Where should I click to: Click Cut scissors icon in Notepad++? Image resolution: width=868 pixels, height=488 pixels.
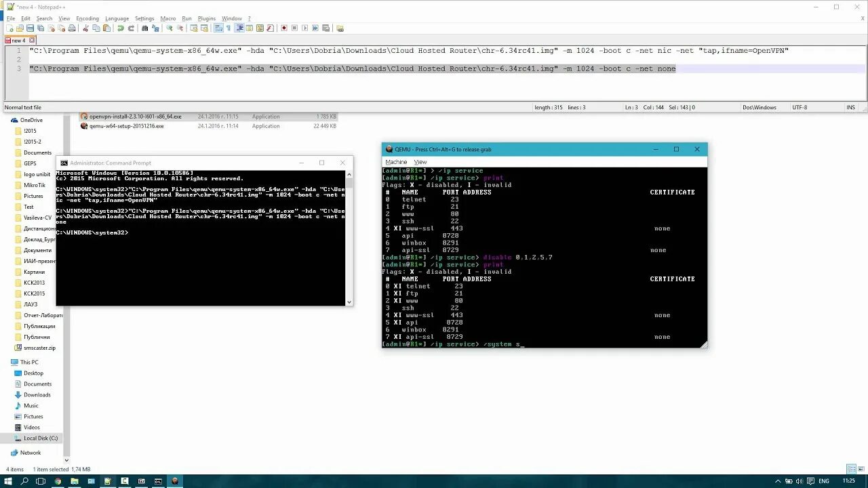[x=85, y=28]
